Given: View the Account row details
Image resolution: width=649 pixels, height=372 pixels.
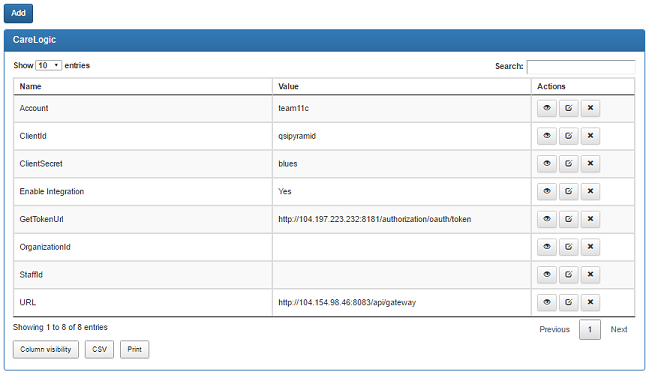Looking at the screenshot, I should point(547,108).
